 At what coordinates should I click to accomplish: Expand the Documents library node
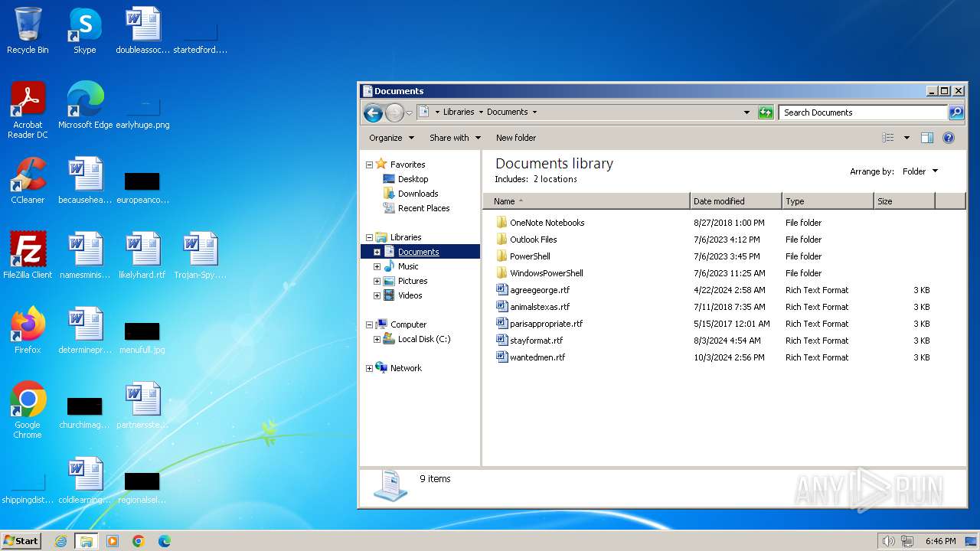[x=377, y=252]
